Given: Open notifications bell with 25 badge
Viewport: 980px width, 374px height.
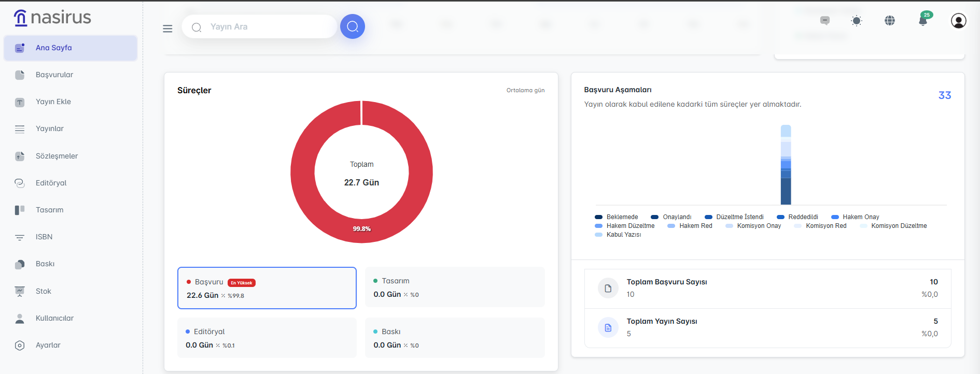Looking at the screenshot, I should pyautogui.click(x=923, y=21).
